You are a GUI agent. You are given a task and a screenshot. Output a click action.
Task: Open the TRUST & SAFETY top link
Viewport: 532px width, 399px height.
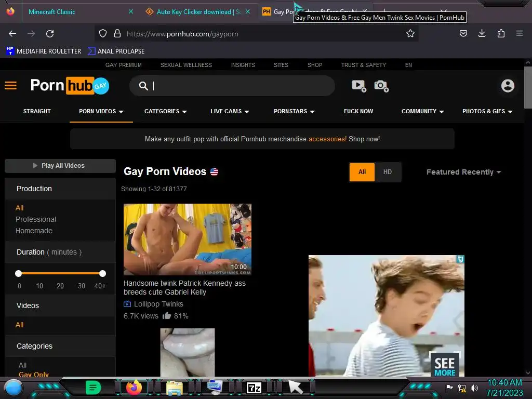coord(364,65)
